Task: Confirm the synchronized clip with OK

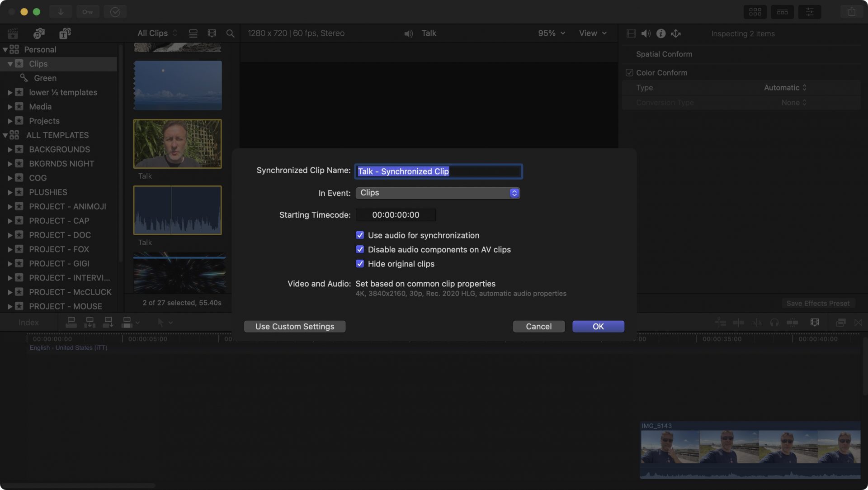Action: (x=598, y=326)
